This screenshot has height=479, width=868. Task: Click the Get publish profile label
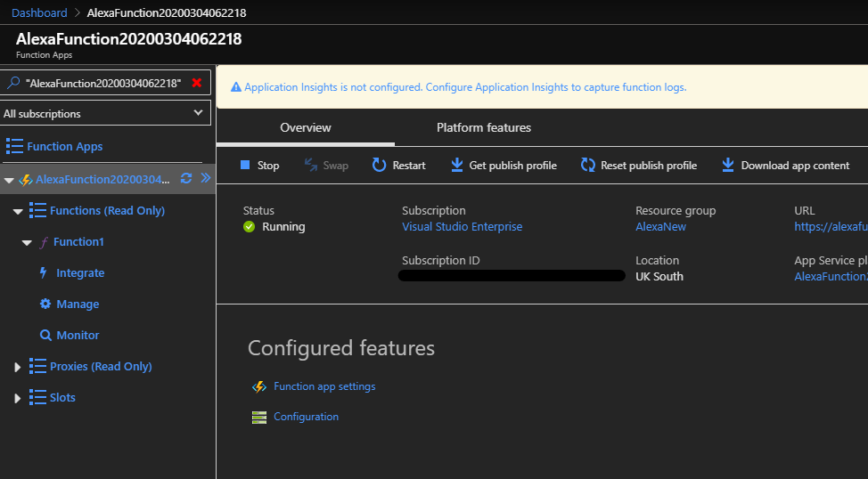tap(513, 166)
